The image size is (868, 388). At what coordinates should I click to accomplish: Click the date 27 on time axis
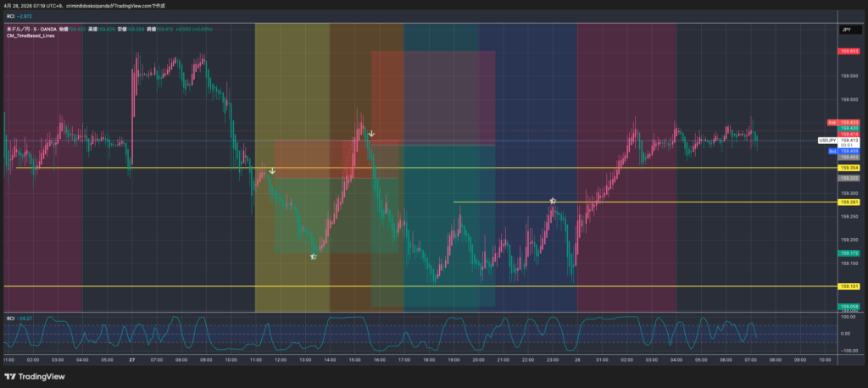coord(132,359)
